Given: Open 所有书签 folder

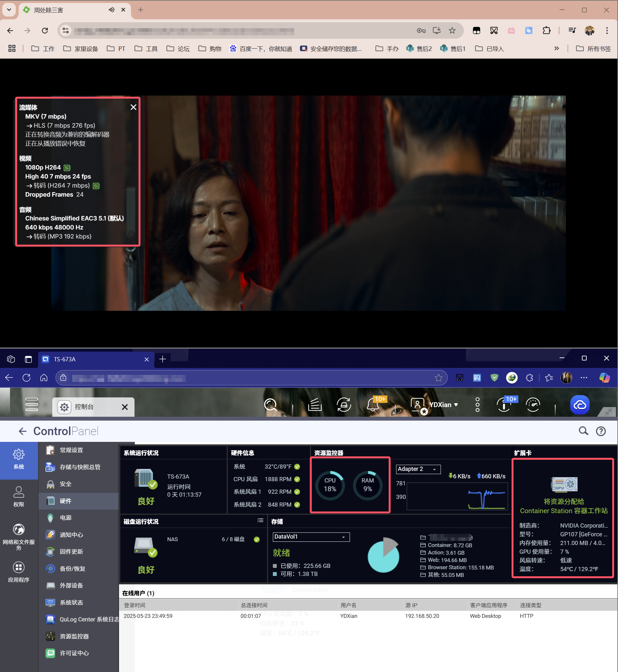Looking at the screenshot, I should 593,49.
